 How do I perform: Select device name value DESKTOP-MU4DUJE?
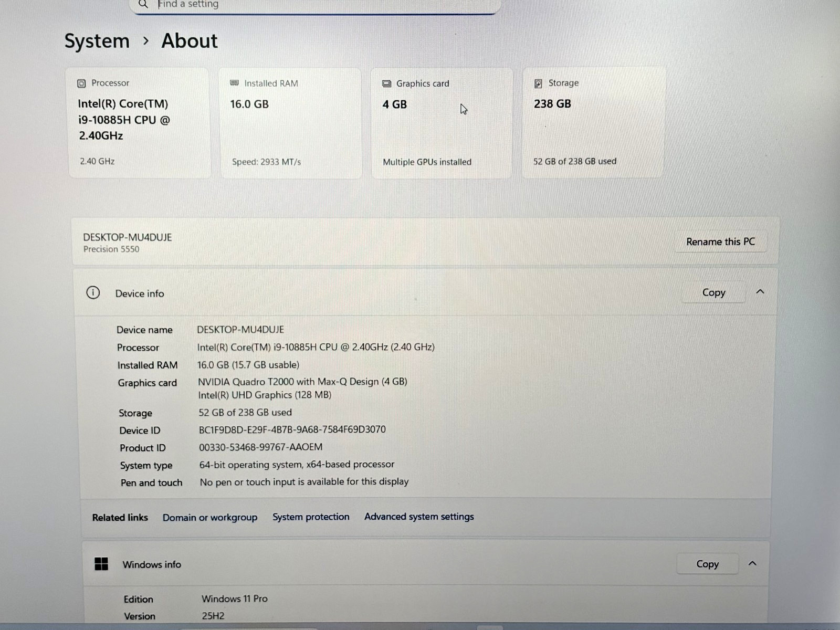pos(240,329)
